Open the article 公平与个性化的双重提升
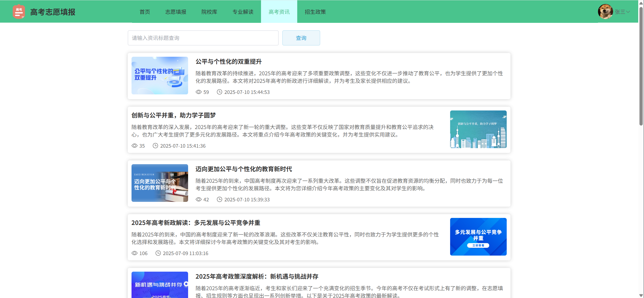This screenshot has height=298, width=644. tap(228, 62)
